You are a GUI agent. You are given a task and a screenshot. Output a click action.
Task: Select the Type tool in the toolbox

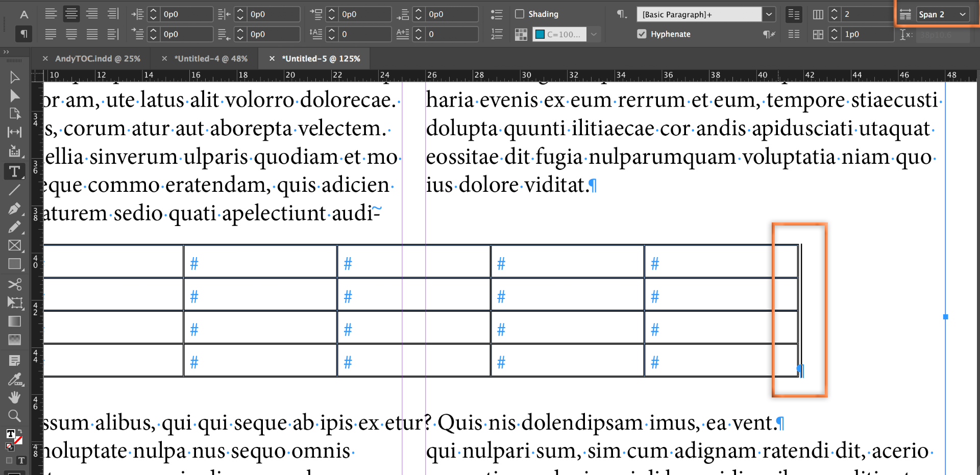pyautogui.click(x=14, y=171)
